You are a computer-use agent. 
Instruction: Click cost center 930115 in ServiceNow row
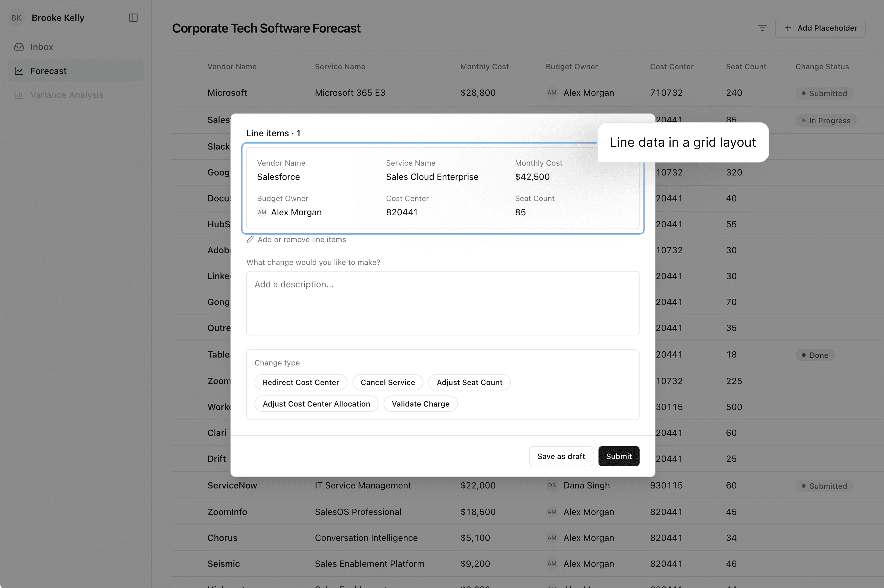(666, 485)
